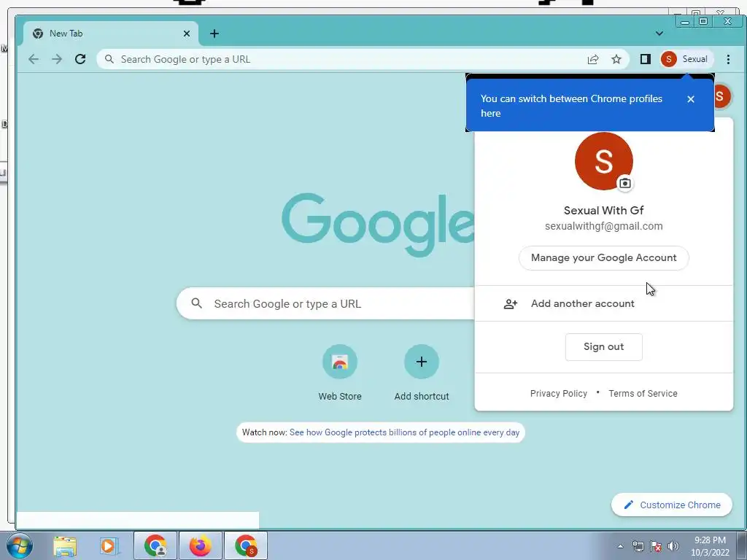Close the New Tab tab
The height and width of the screenshot is (560, 747).
(187, 34)
